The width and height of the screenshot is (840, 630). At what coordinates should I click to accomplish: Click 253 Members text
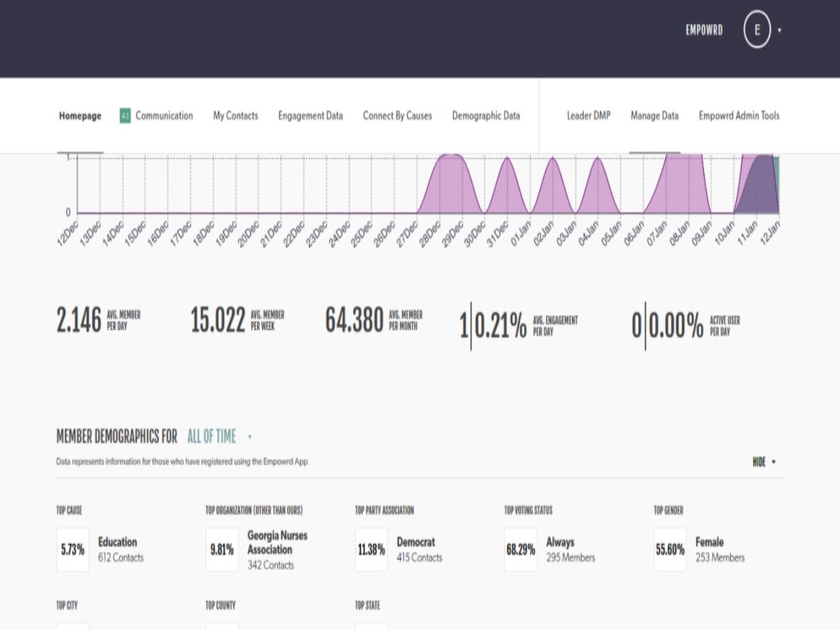[x=720, y=558]
